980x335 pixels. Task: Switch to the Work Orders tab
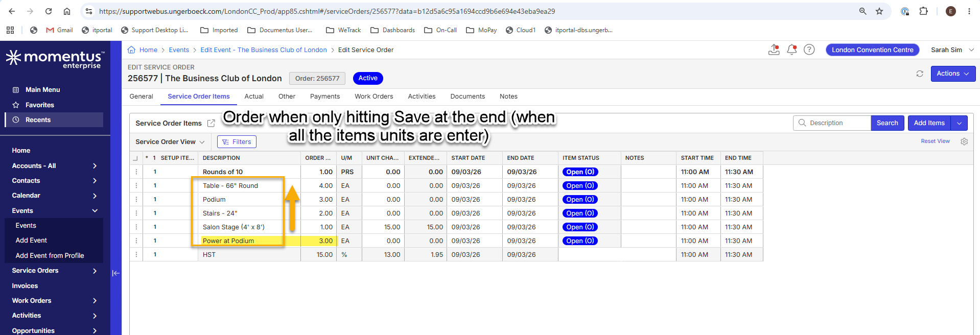[374, 97]
